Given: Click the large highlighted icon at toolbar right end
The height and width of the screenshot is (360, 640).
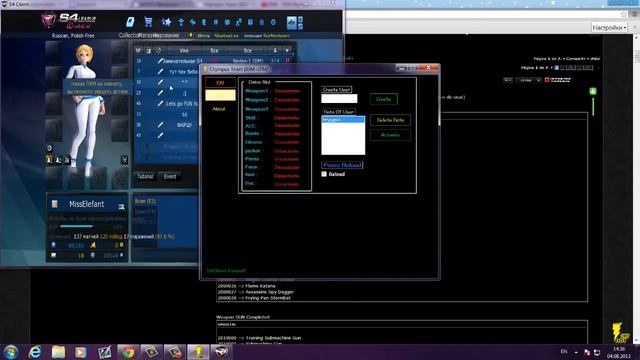Looking at the screenshot, I should [x=291, y=22].
